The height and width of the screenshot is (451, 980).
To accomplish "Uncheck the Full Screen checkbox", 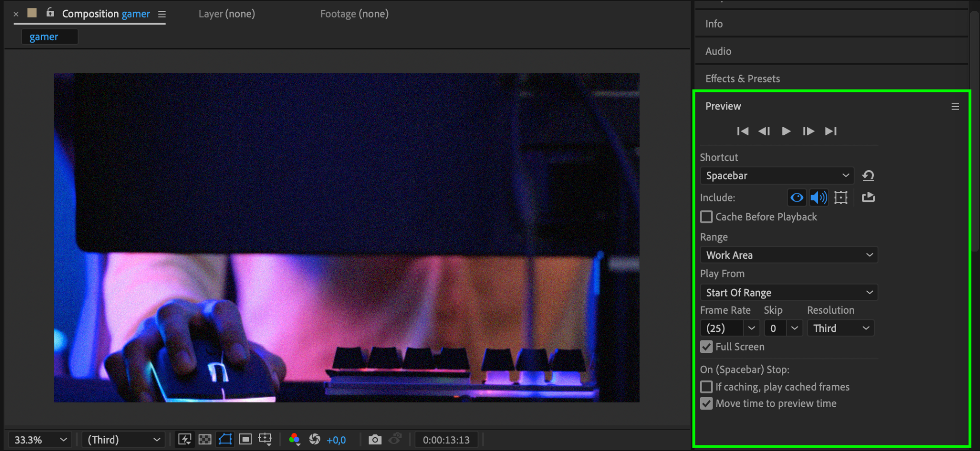I will point(706,347).
